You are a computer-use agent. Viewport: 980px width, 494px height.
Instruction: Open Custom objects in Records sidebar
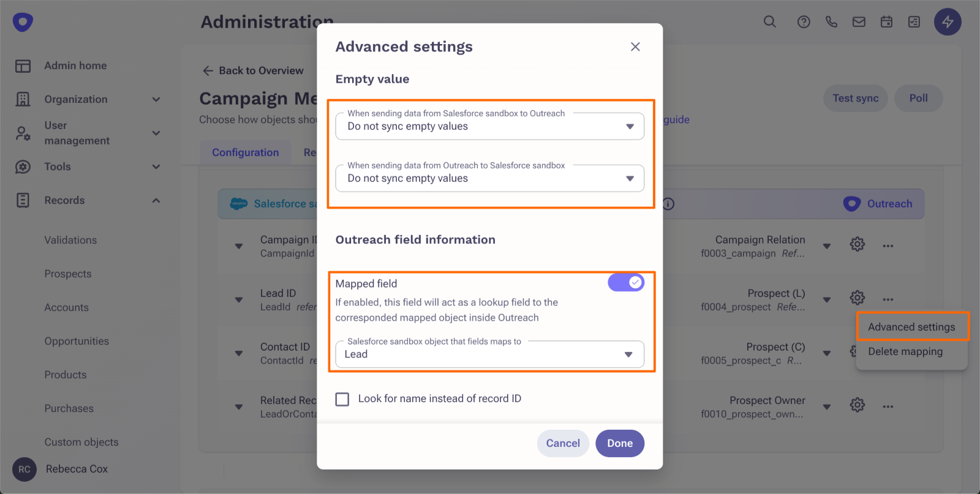[81, 442]
